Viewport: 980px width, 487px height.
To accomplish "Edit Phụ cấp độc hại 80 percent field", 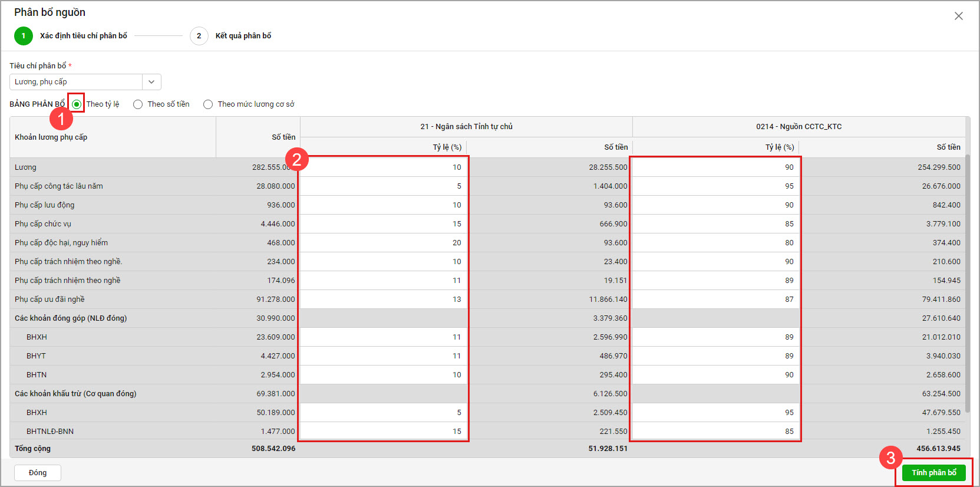I will [x=715, y=243].
